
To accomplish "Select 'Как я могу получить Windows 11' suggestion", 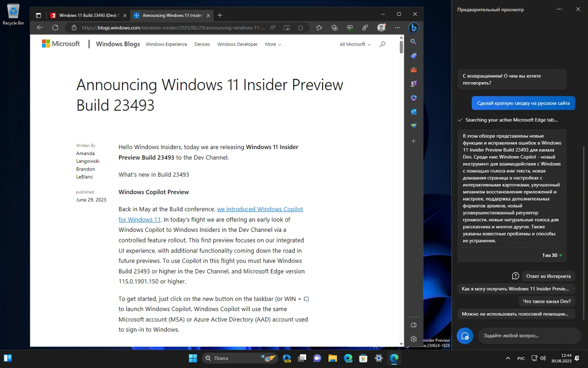I will (x=515, y=289).
